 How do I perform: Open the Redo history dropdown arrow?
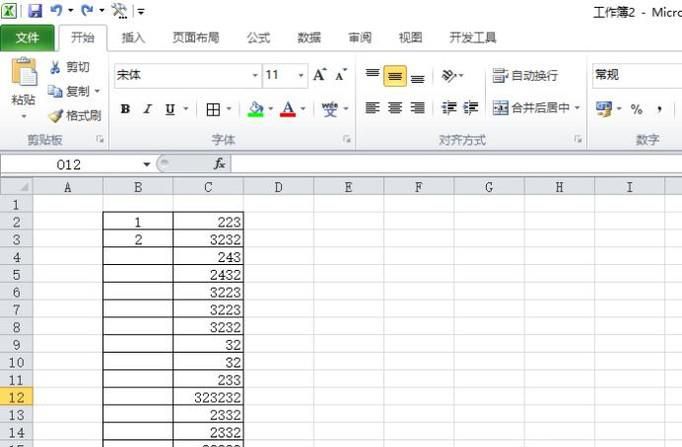tap(102, 10)
